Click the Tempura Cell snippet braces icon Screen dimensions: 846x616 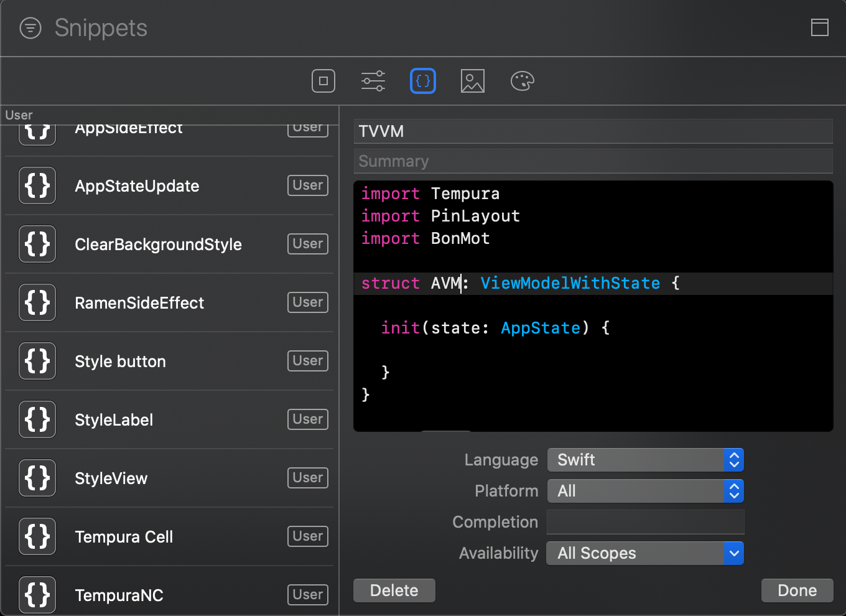click(x=37, y=536)
